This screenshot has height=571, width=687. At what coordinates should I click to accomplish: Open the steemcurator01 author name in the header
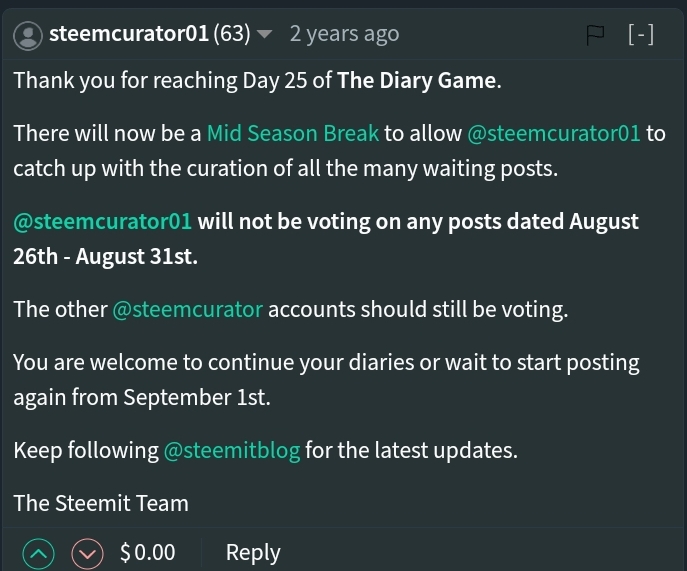pyautogui.click(x=129, y=35)
